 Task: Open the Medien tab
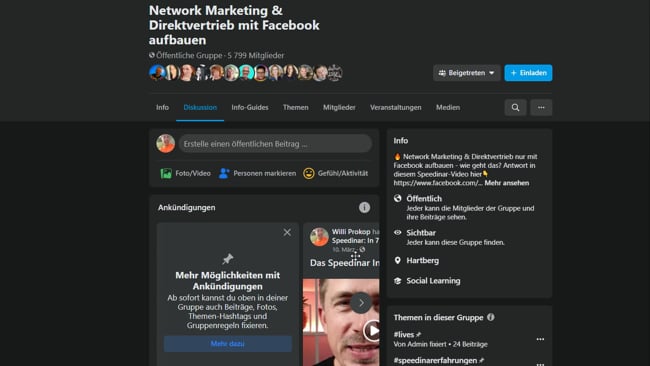tap(448, 107)
